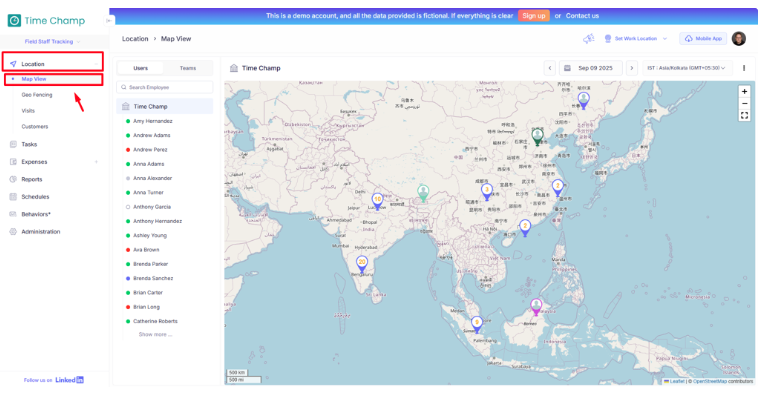
Task: Open the user profile avatar
Action: point(739,39)
